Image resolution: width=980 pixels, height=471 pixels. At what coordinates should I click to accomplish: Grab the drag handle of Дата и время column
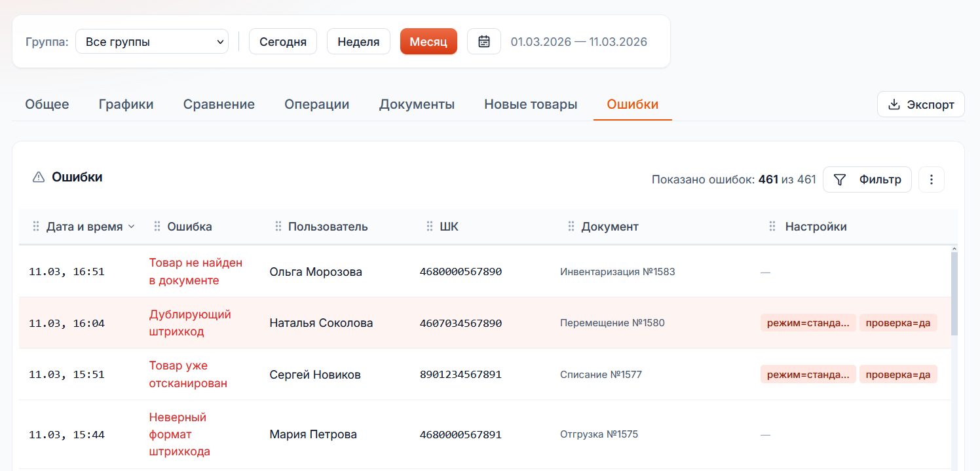[36, 227]
